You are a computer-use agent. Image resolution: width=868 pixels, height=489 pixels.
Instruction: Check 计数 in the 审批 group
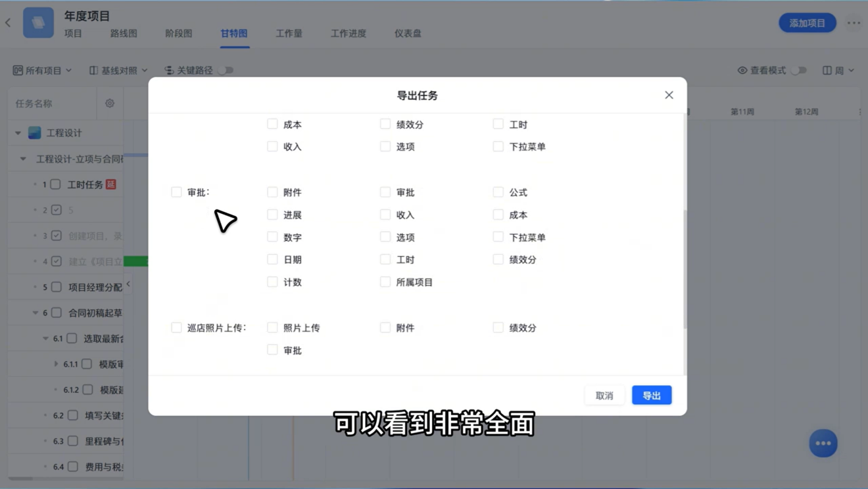pyautogui.click(x=272, y=282)
